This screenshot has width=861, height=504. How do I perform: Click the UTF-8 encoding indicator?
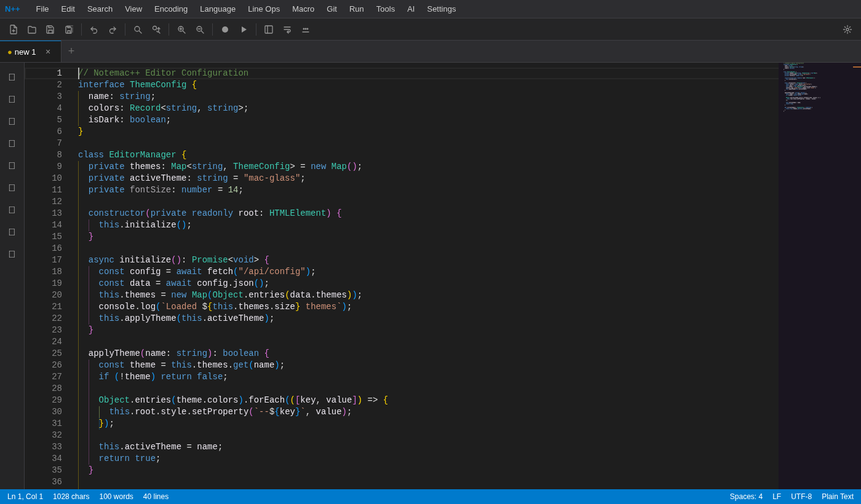[x=801, y=496]
